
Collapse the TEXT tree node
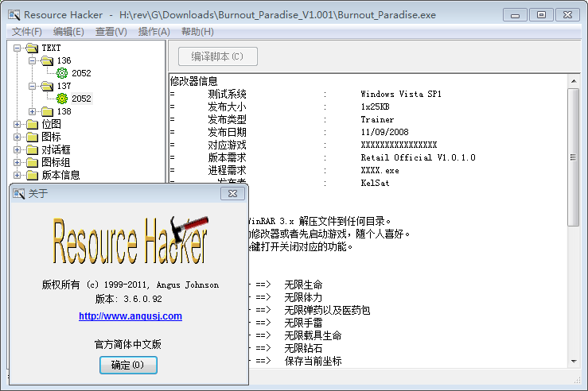18,48
